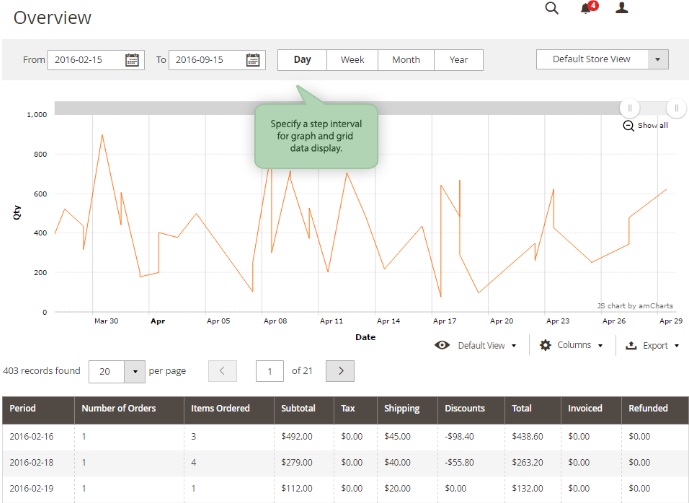Expand the Export dropdown arrow
This screenshot has width=689, height=503.
[x=676, y=346]
